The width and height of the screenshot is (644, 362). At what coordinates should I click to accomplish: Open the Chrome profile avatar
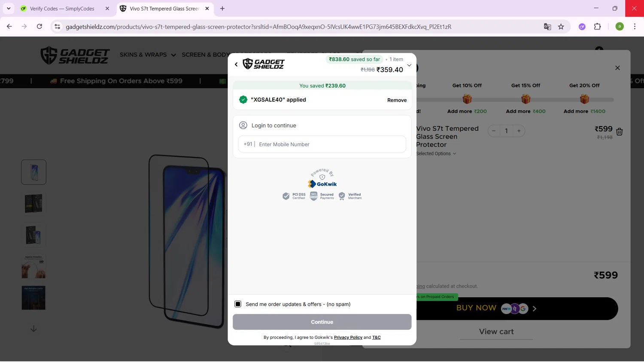(x=620, y=27)
